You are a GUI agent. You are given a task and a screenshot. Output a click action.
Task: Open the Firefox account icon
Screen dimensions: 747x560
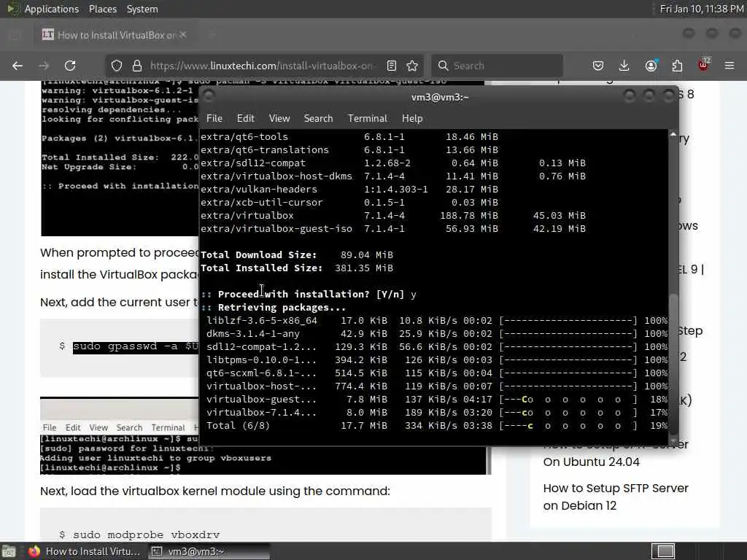651,66
